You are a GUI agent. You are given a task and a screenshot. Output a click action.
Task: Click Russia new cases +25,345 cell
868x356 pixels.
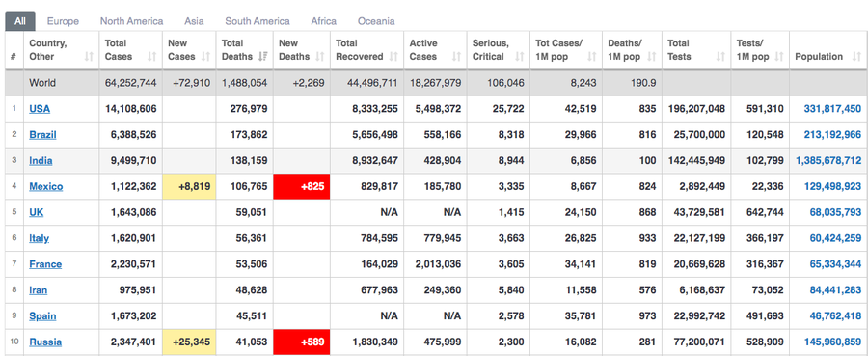(x=189, y=342)
